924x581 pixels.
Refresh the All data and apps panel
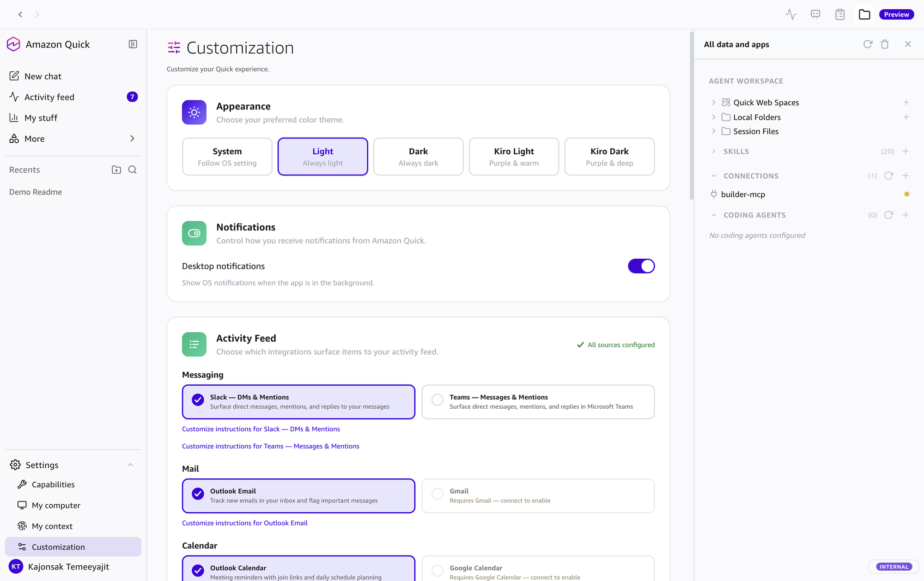pyautogui.click(x=868, y=44)
